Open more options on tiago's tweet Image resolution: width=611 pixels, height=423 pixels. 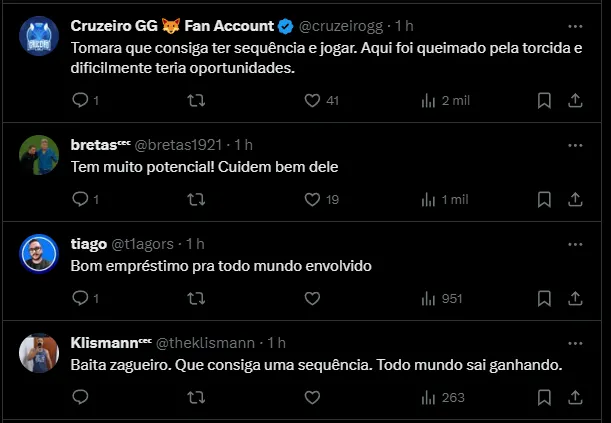tap(575, 244)
